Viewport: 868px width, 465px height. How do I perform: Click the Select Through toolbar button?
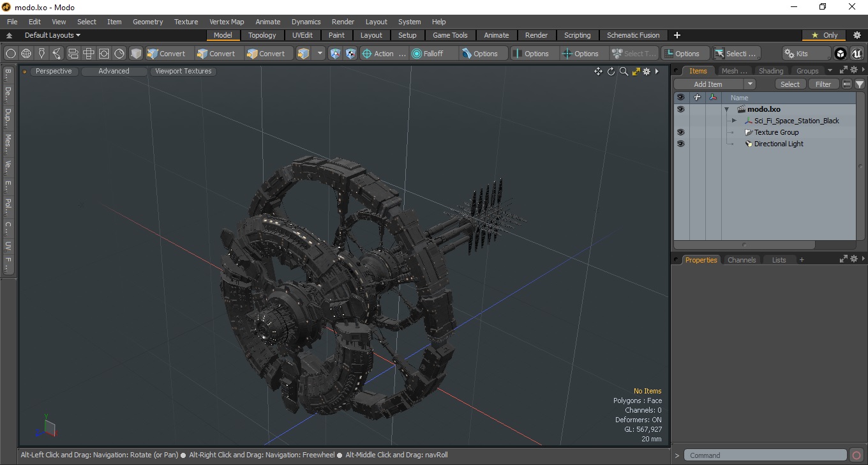pyautogui.click(x=634, y=54)
